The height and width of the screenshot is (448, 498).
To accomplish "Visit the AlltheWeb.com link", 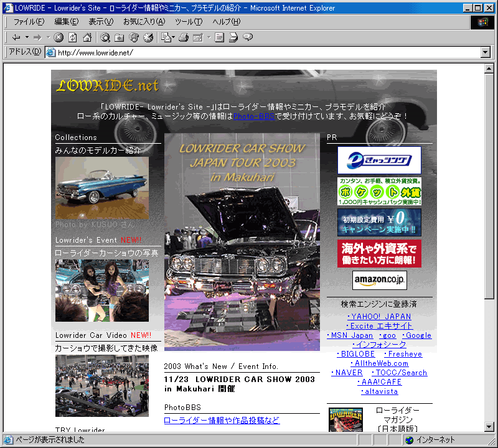I will [x=380, y=363].
